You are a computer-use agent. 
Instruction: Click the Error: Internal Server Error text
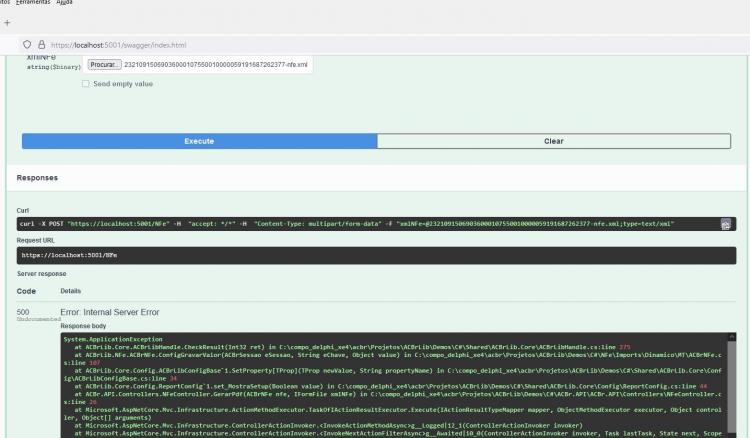[x=110, y=312]
